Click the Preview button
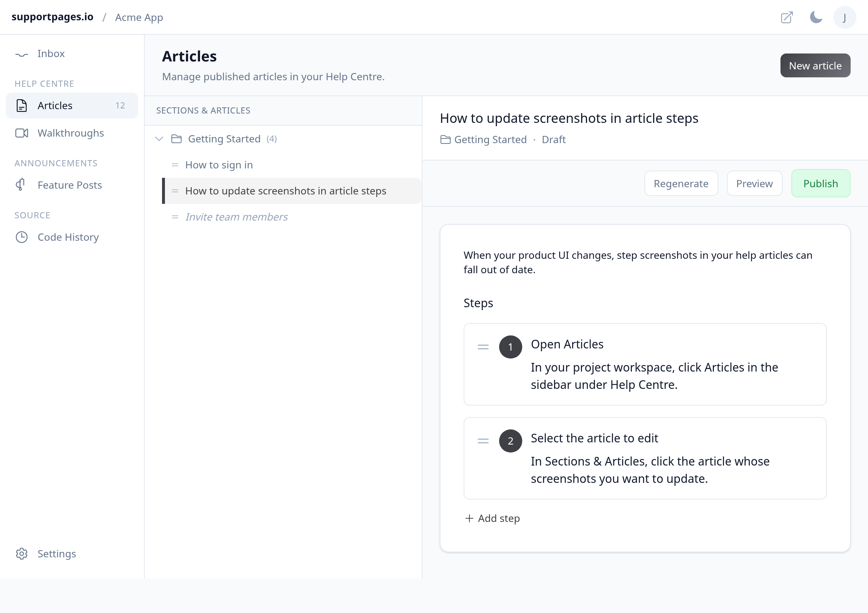The width and height of the screenshot is (868, 613). pos(754,184)
